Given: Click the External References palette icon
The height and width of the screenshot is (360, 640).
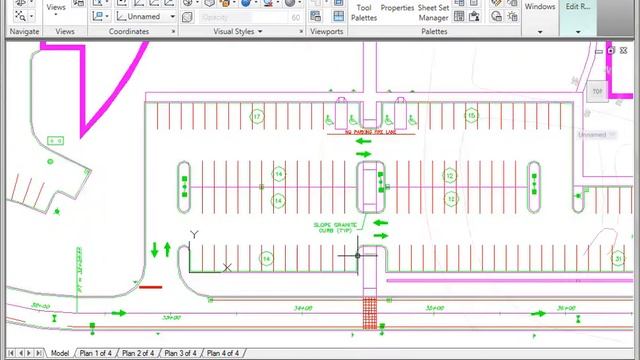Looking at the screenshot, I should (x=496, y=16).
